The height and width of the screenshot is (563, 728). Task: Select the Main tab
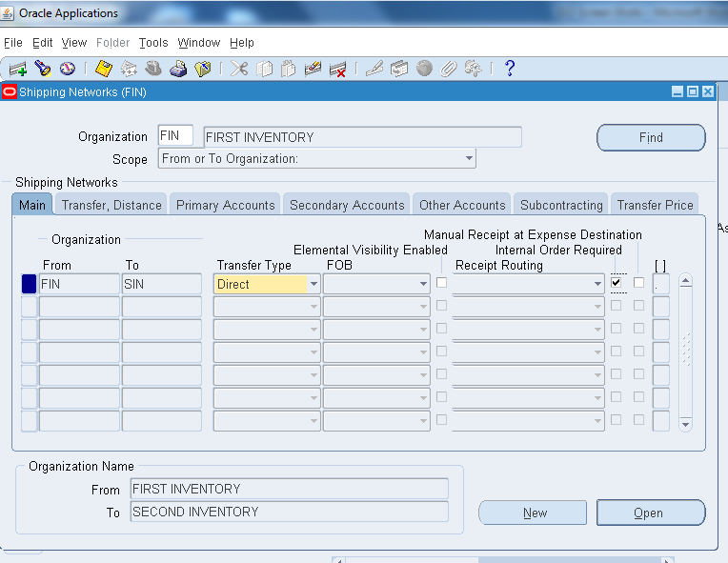click(32, 205)
